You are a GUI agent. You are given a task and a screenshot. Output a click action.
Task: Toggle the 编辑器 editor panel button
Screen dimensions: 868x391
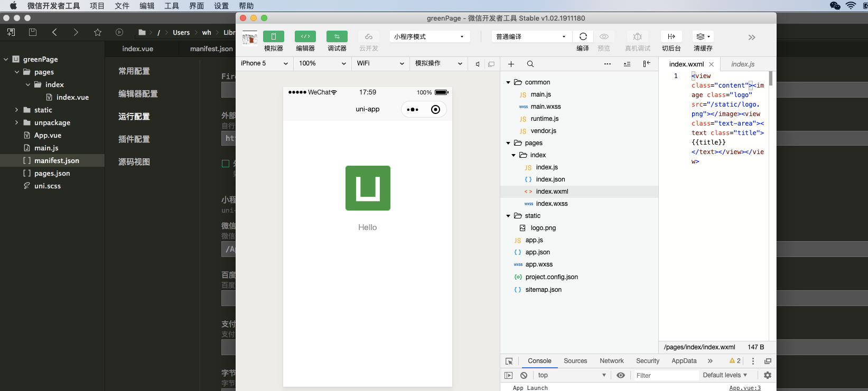[x=305, y=36]
